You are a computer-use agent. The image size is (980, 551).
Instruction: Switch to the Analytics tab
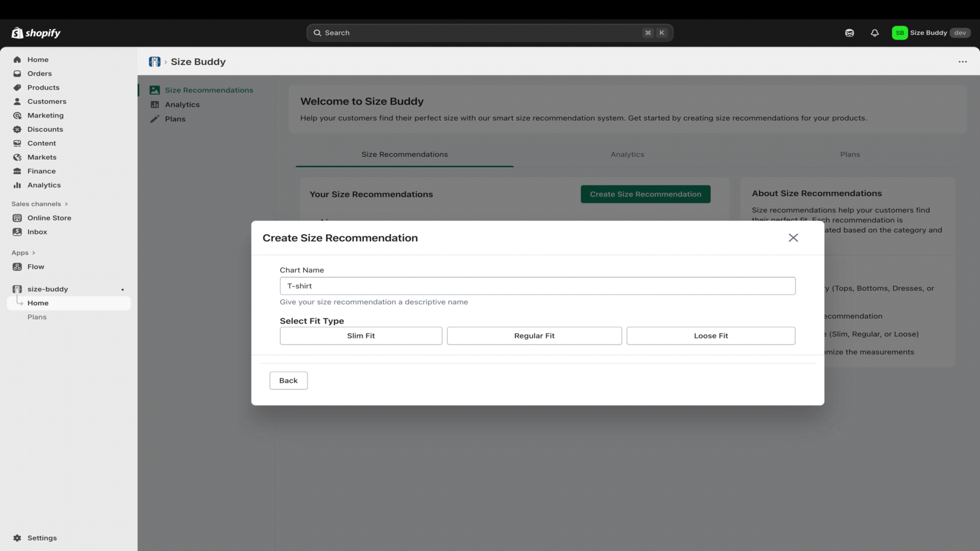pos(627,154)
